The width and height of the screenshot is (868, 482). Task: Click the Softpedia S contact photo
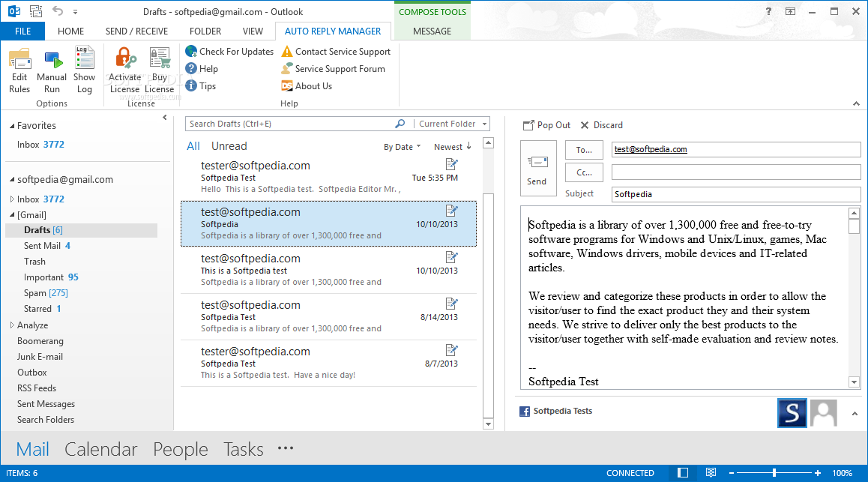pyautogui.click(x=792, y=413)
